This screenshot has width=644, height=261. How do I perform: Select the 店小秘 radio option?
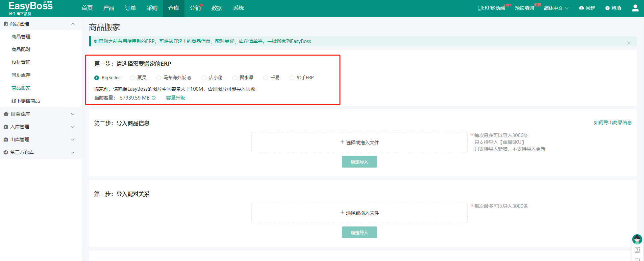click(x=204, y=78)
